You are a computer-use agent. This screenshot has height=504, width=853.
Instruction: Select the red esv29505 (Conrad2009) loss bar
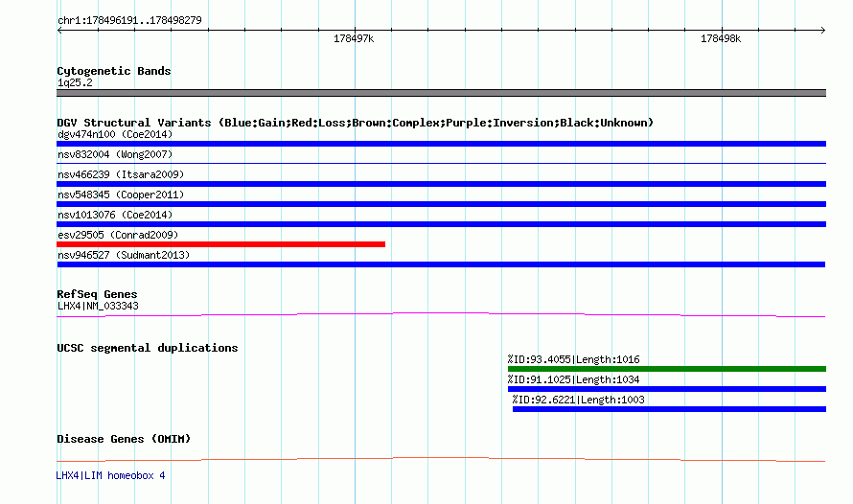point(220,244)
